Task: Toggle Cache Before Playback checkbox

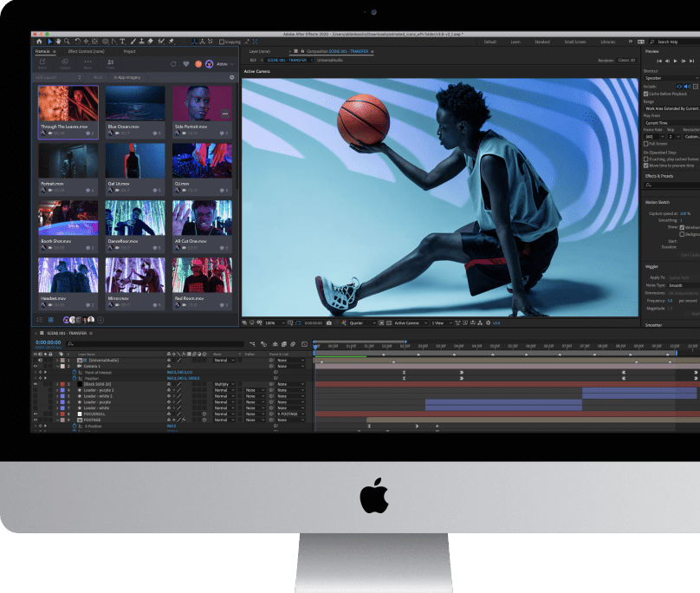Action: tap(646, 94)
